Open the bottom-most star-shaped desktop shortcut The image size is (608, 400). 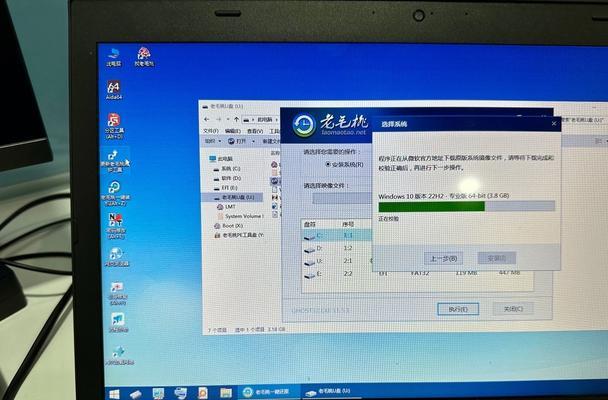(119, 355)
